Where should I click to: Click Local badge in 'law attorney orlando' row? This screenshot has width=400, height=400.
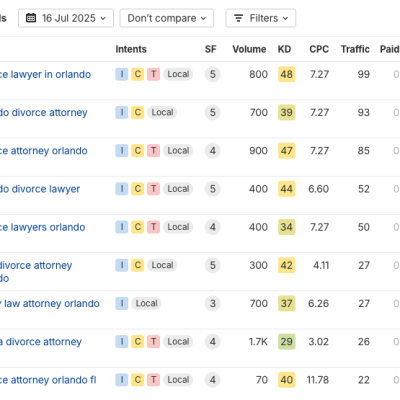[x=146, y=304]
